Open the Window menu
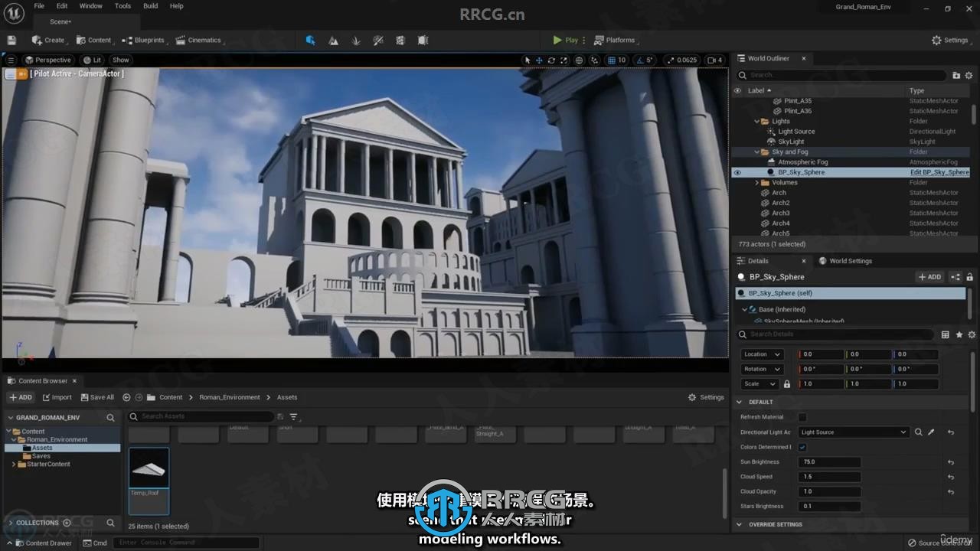980x551 pixels. point(91,6)
